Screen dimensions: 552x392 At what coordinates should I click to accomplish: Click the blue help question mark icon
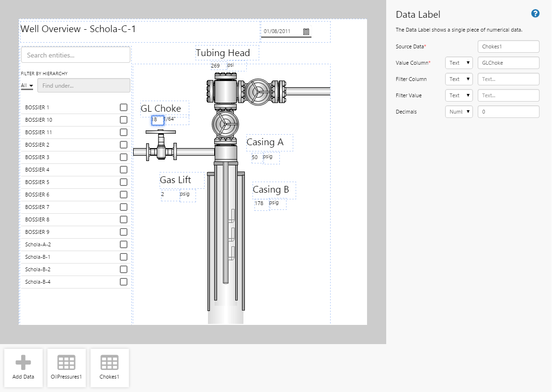coord(535,13)
